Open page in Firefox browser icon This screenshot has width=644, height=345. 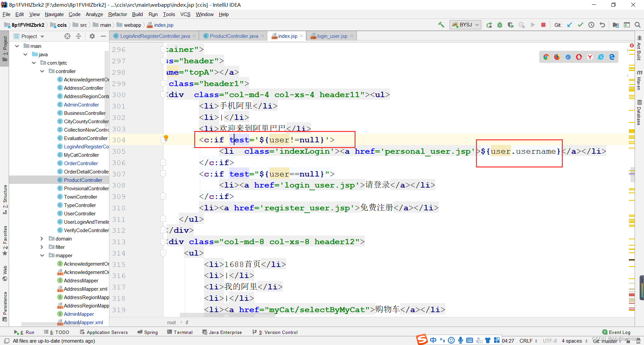[557, 57]
